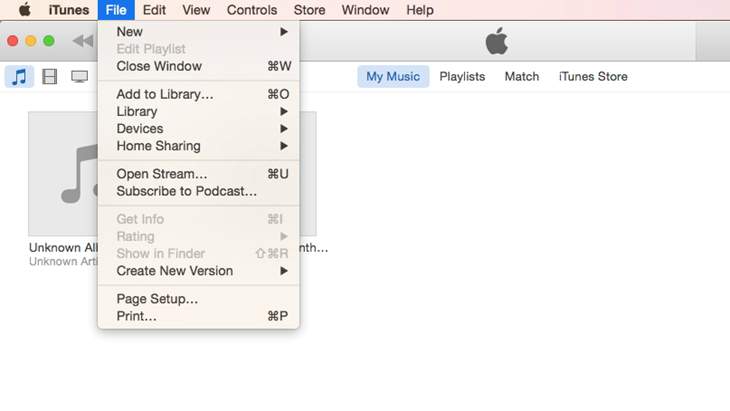Open the TV Shows library icon
730x411 pixels.
point(79,77)
